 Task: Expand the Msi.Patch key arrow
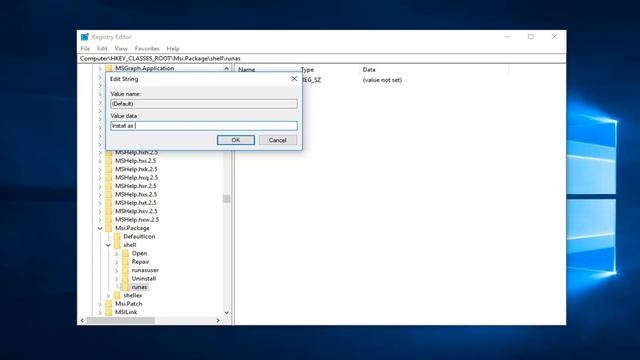pos(100,304)
